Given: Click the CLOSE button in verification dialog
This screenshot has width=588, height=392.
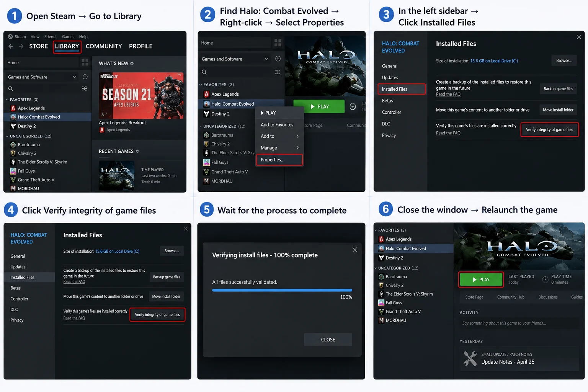Looking at the screenshot, I should click(328, 340).
